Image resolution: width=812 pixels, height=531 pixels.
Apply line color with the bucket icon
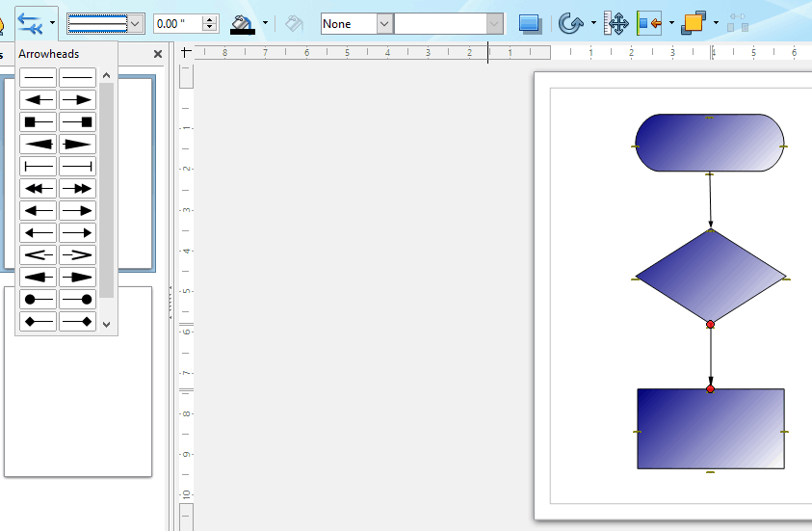click(x=243, y=24)
